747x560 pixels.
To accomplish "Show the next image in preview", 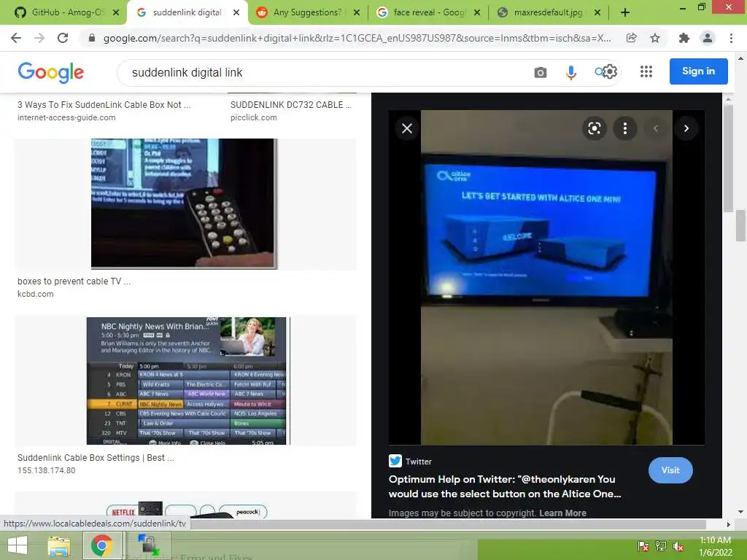I will point(686,128).
